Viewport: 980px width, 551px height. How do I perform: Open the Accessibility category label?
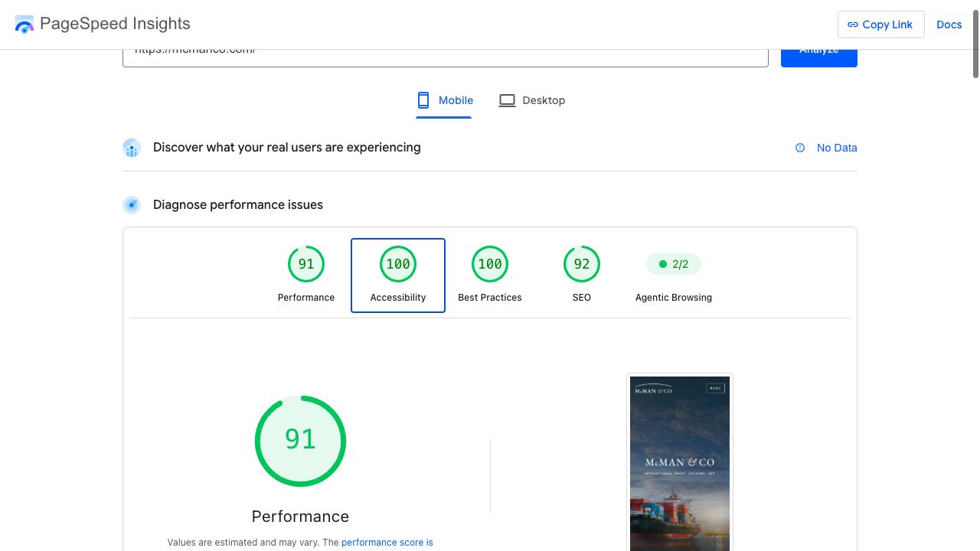(x=398, y=298)
